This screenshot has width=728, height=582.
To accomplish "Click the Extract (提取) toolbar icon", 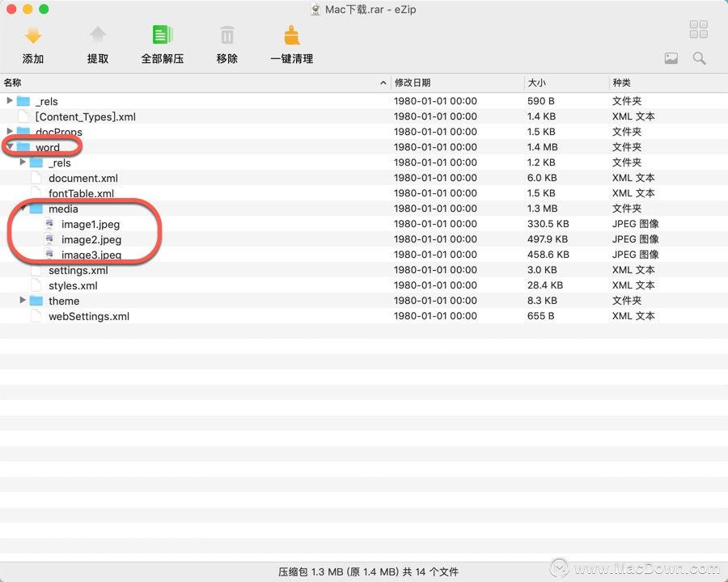I will [98, 36].
